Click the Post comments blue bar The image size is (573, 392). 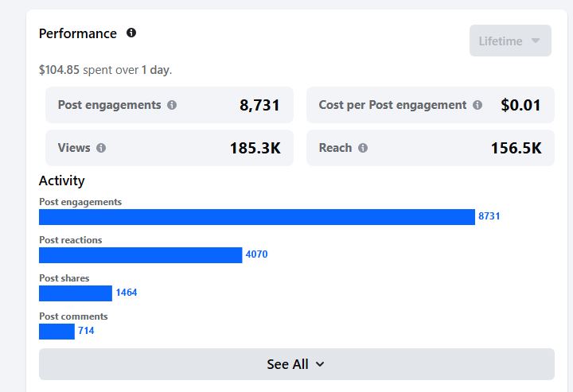[x=57, y=332]
